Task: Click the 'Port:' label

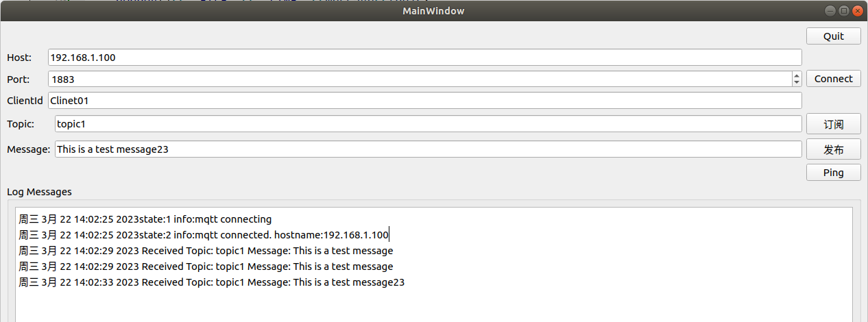Action: point(19,79)
